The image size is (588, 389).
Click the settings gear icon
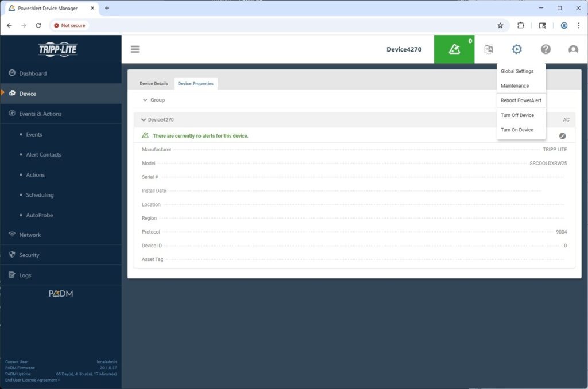pyautogui.click(x=517, y=49)
